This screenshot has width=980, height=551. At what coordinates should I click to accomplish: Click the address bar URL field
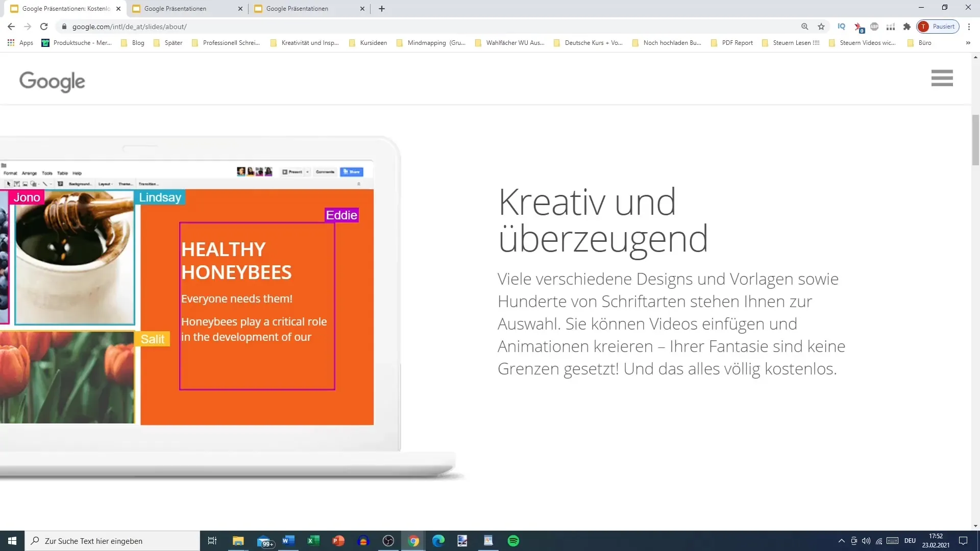(429, 27)
